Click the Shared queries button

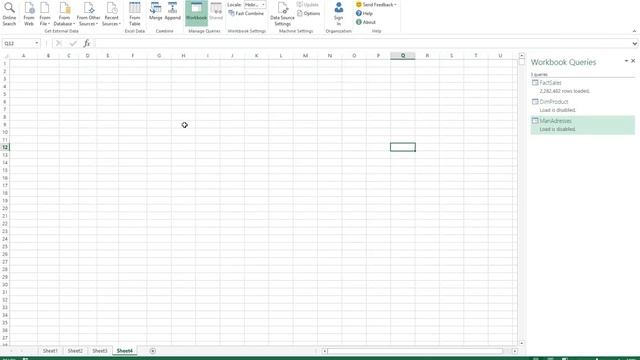(216, 11)
